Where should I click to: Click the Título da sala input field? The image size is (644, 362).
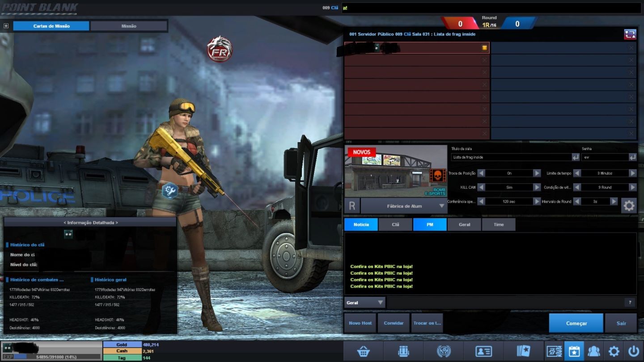point(511,157)
